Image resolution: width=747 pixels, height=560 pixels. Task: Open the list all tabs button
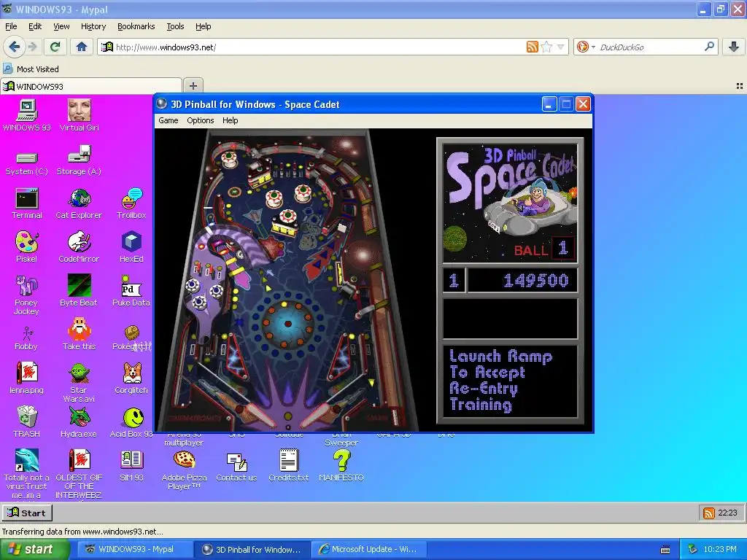pos(740,86)
